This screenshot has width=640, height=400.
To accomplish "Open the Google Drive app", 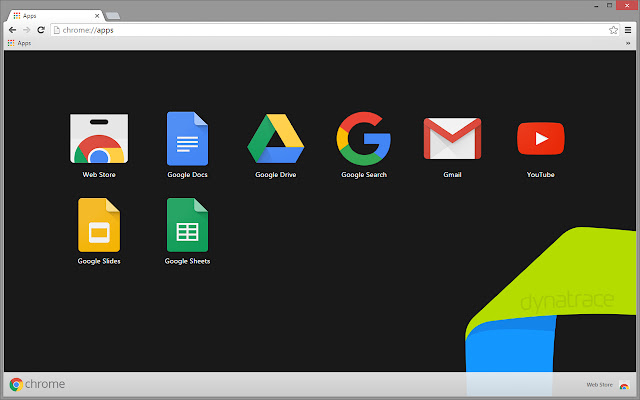I will coord(276,139).
